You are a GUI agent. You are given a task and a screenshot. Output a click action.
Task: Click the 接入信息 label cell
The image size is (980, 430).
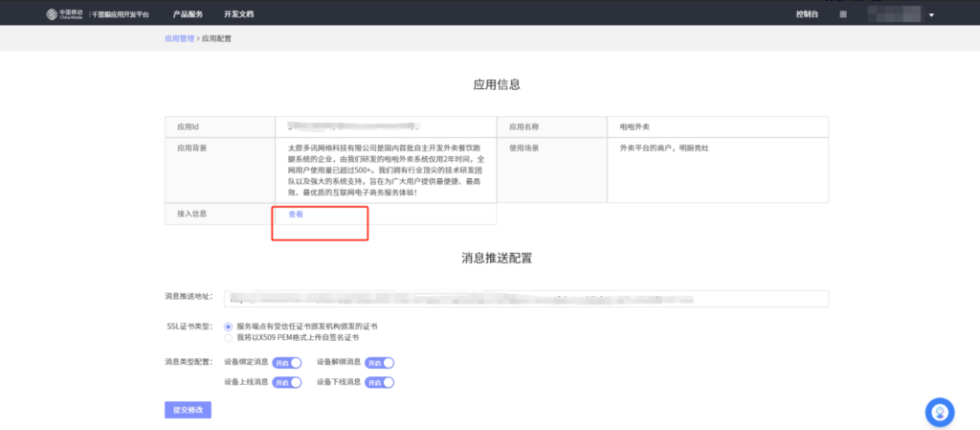[220, 214]
